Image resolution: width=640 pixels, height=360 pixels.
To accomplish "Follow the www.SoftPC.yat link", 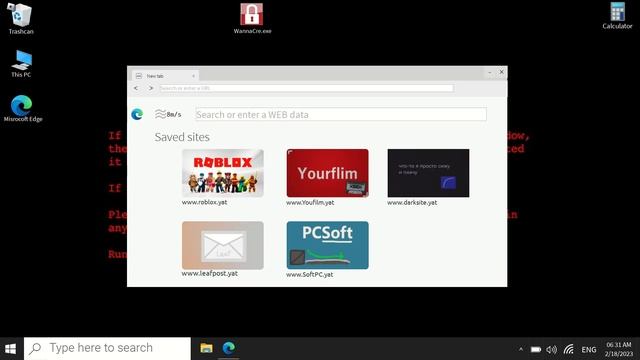I will point(309,275).
